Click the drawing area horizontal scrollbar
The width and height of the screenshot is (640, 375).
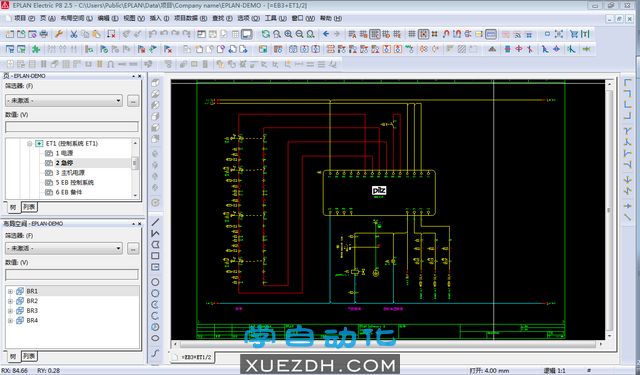click(x=389, y=344)
